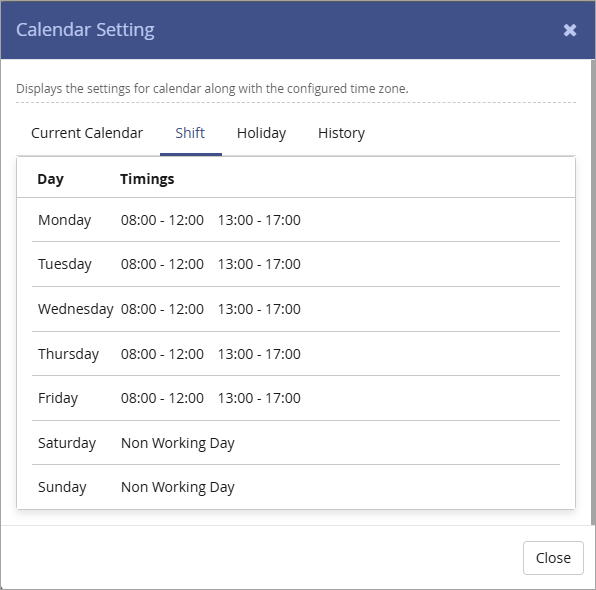The image size is (596, 590).
Task: Select the Friday row label
Action: 58,398
